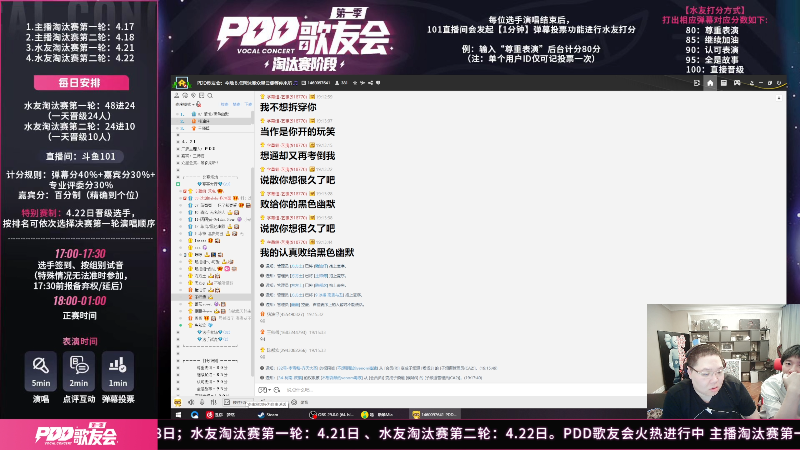This screenshot has width=800, height=450.
Task: Mute the speaker icon in bottom toolbar
Action: point(191,403)
